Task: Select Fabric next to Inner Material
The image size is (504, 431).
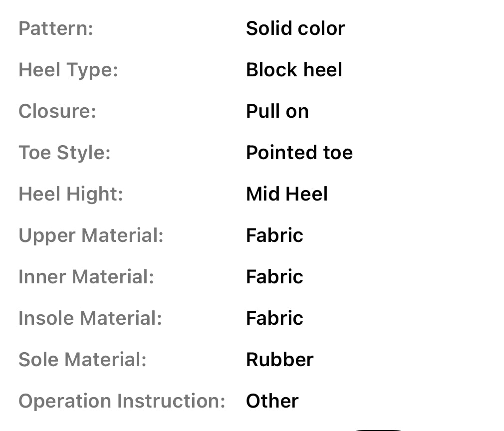Action: point(274,277)
